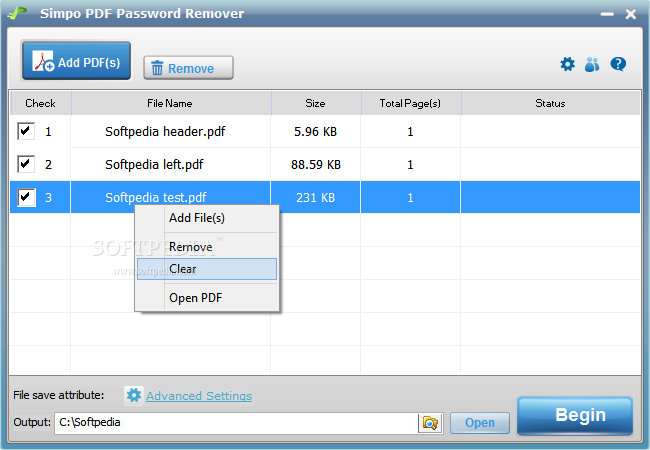Click the Total Page(s) column header
This screenshot has width=650, height=450.
pos(411,103)
